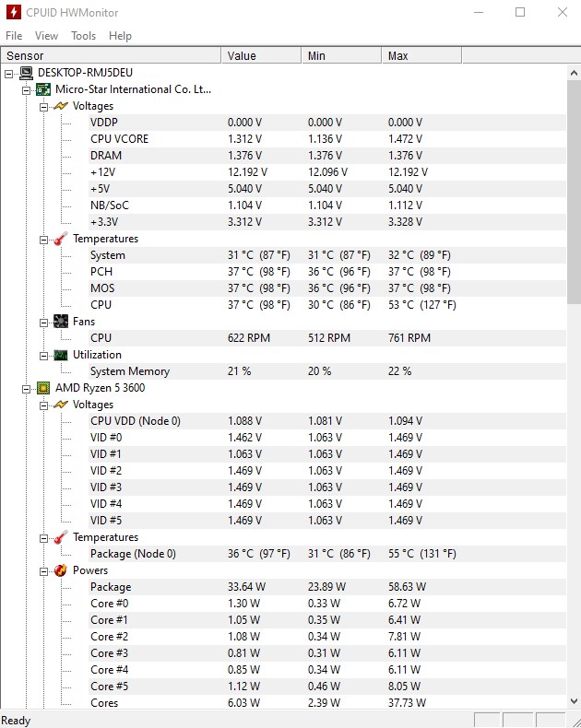
Task: Click the Value column header
Action: 261,55
